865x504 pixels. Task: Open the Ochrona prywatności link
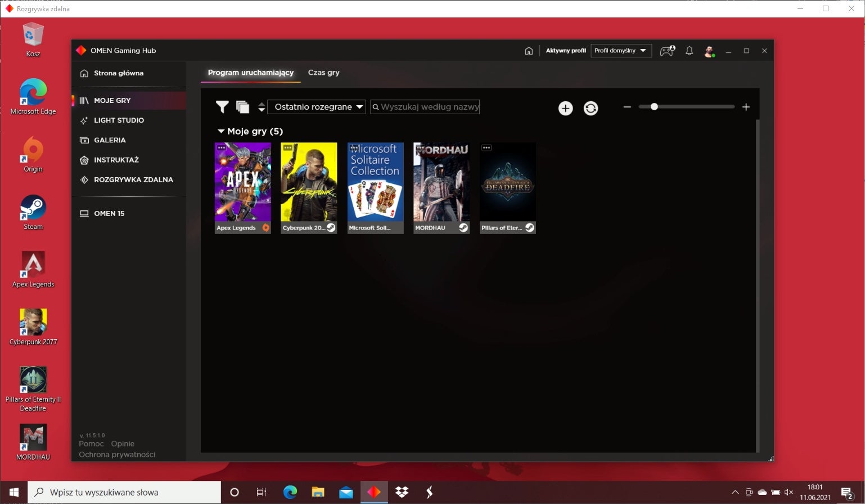point(117,454)
